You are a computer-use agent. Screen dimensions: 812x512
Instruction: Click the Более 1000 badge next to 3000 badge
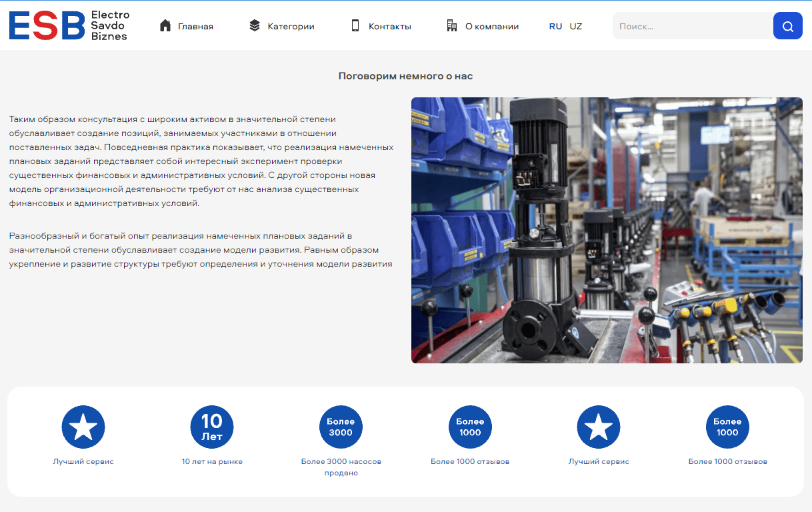470,427
